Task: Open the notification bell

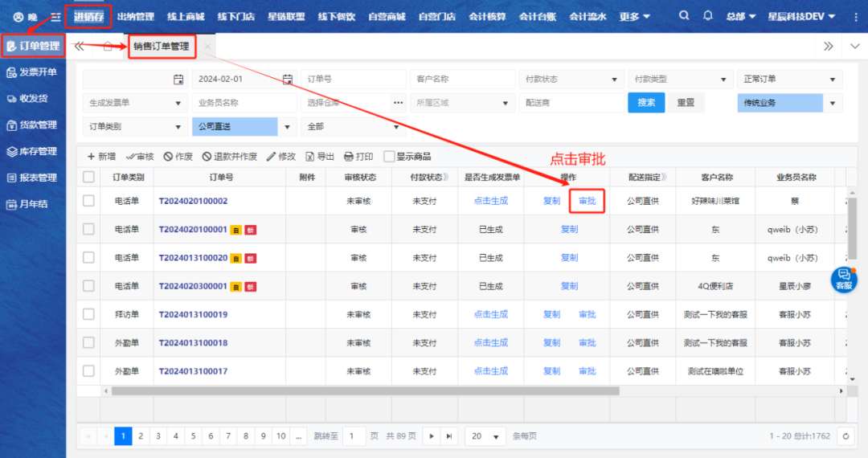Action: pos(707,16)
